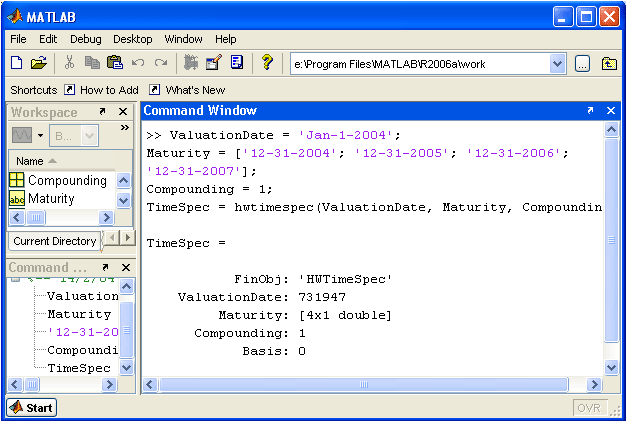627x422 pixels.
Task: Go up one directory level icon
Action: 609,64
